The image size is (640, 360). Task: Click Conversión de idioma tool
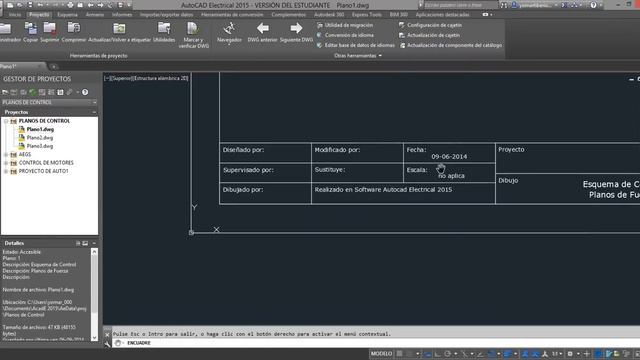345,35
